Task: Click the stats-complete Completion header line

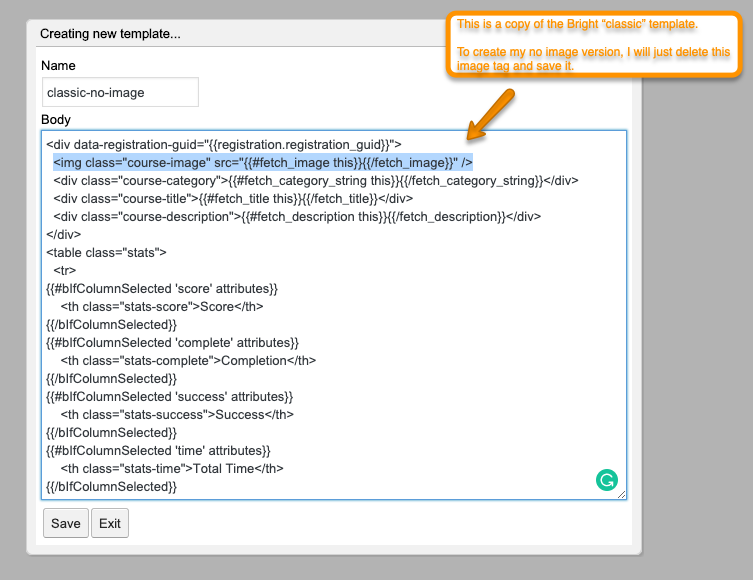Action: pyautogui.click(x=188, y=361)
